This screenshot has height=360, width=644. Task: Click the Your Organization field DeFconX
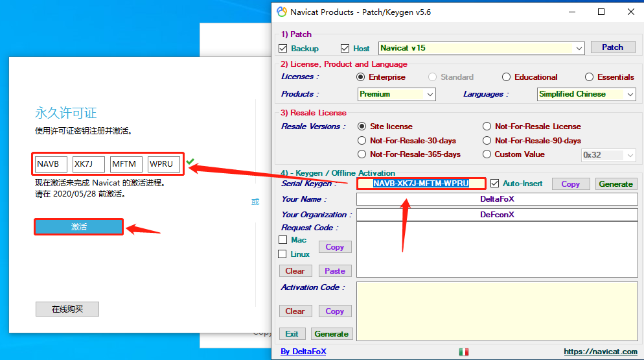click(x=497, y=215)
